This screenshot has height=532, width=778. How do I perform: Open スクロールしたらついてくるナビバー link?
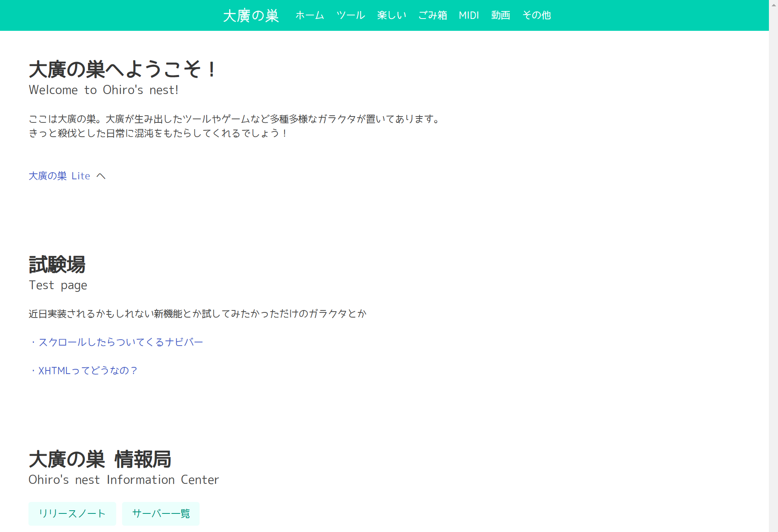pos(121,342)
